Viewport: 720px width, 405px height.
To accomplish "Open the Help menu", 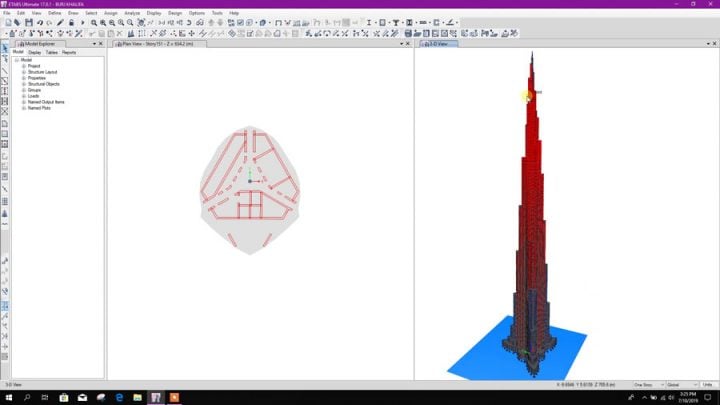I will (234, 13).
